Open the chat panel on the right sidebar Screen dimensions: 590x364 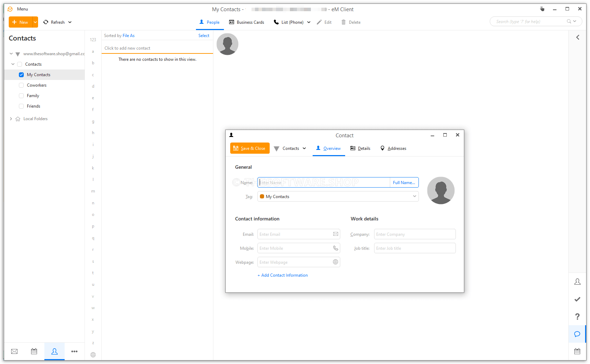coord(577,334)
